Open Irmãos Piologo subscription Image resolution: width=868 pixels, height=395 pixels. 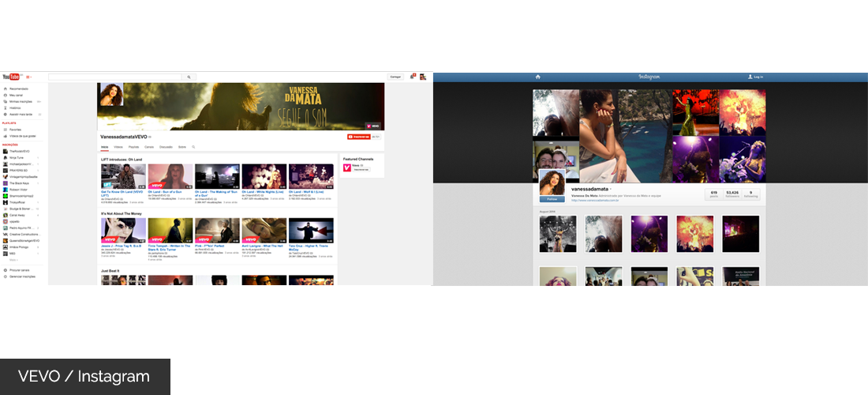[18, 247]
